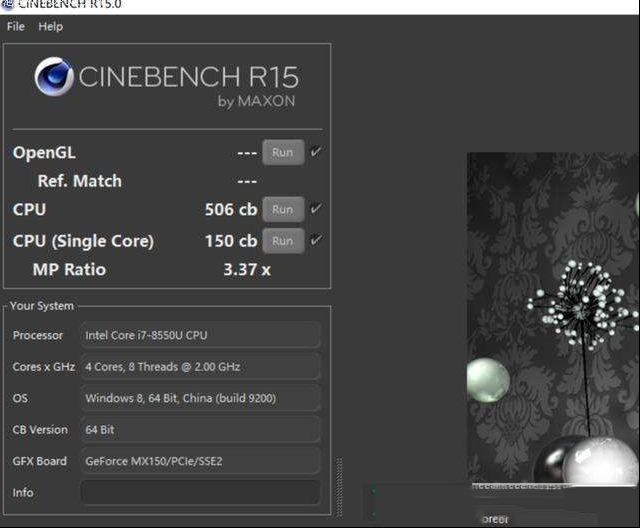Screen dimensions: 640x528
Task: Click the Ref. Match label
Action: pyautogui.click(x=80, y=181)
